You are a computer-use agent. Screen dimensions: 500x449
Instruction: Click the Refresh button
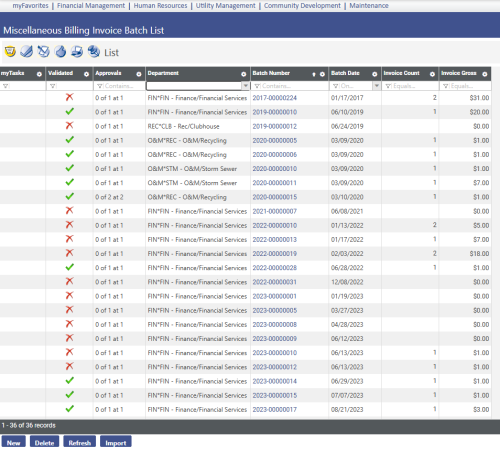click(80, 443)
